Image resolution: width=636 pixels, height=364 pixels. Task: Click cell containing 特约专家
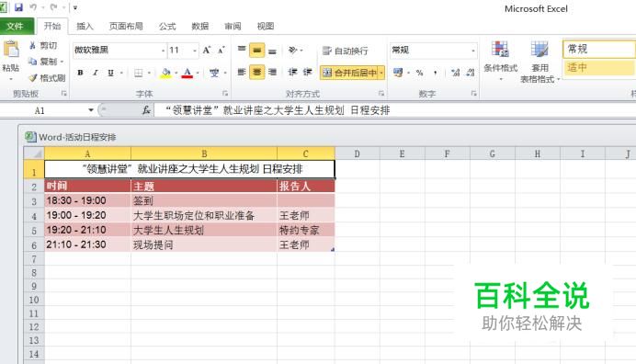coord(306,230)
